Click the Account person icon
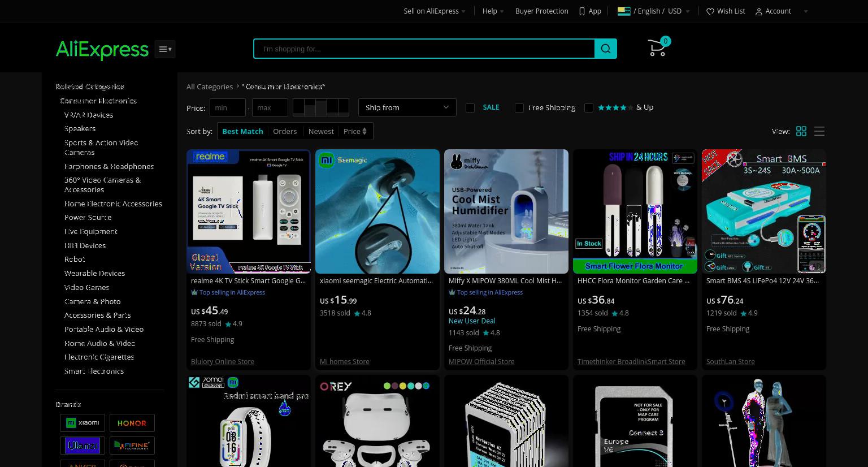 click(759, 11)
